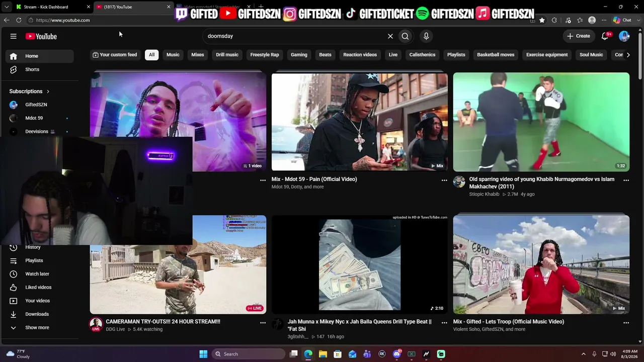
Task: Select the Freestyle Rap filter chip
Action: [265, 55]
